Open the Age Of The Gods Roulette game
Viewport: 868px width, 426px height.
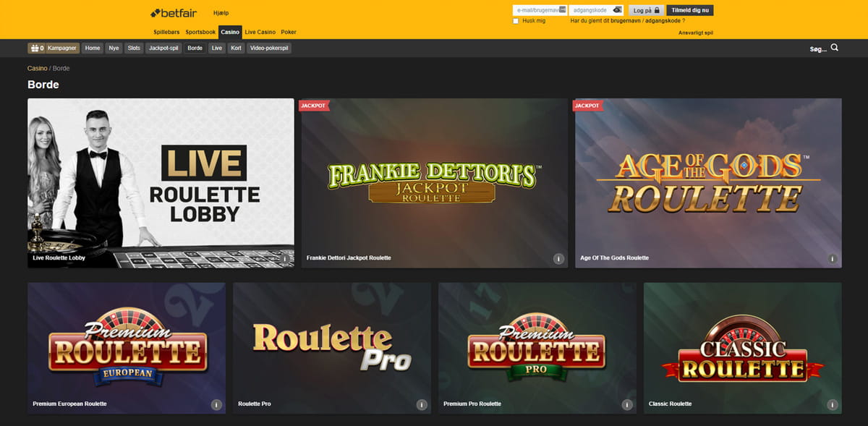tap(708, 183)
